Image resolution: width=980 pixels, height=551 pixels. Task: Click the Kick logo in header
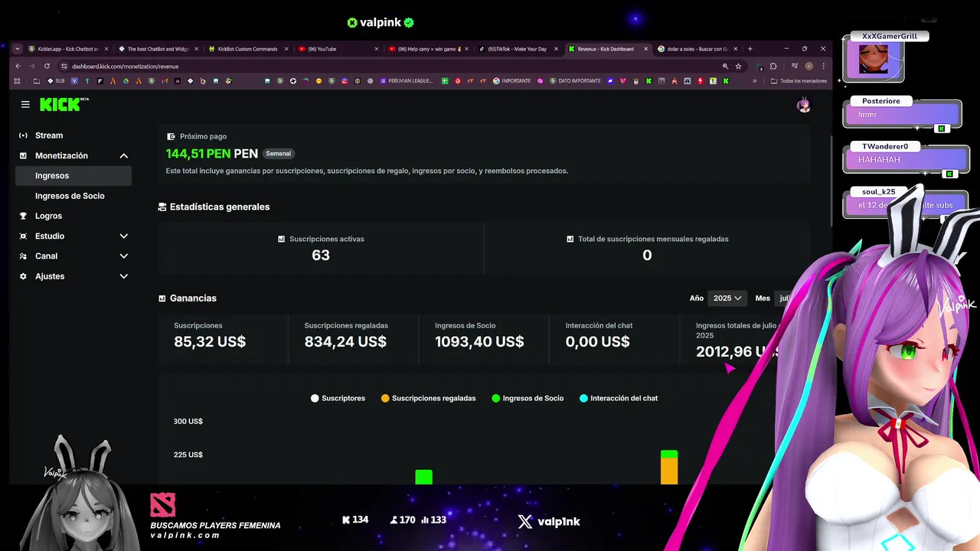point(64,105)
